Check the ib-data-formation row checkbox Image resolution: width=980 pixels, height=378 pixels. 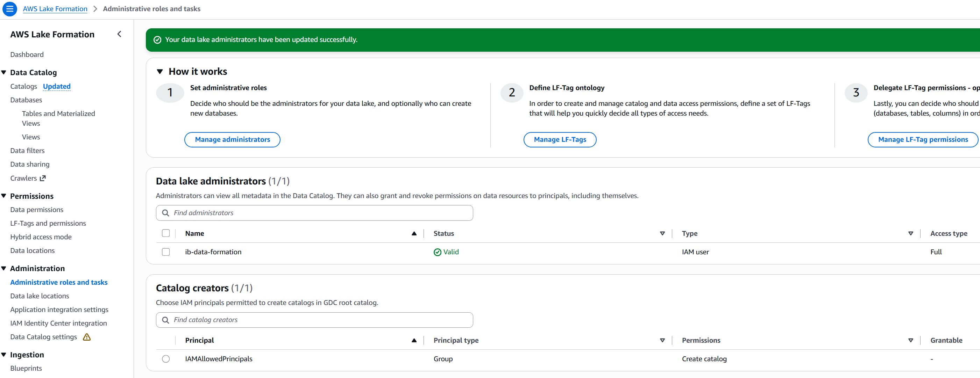166,252
